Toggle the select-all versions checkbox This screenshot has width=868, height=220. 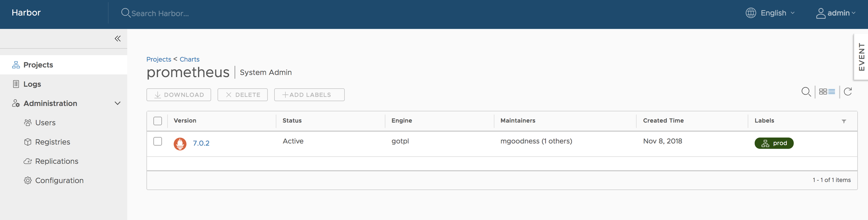(157, 121)
